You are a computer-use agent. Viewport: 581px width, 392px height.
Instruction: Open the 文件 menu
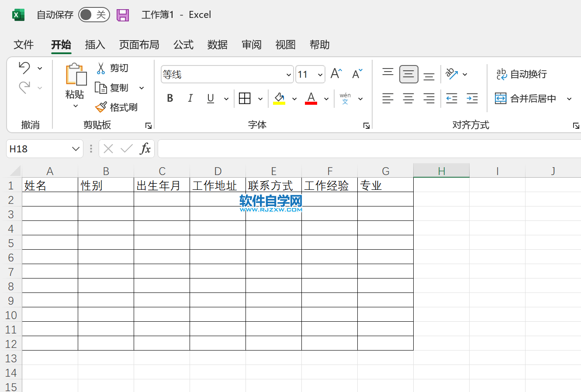click(x=24, y=45)
